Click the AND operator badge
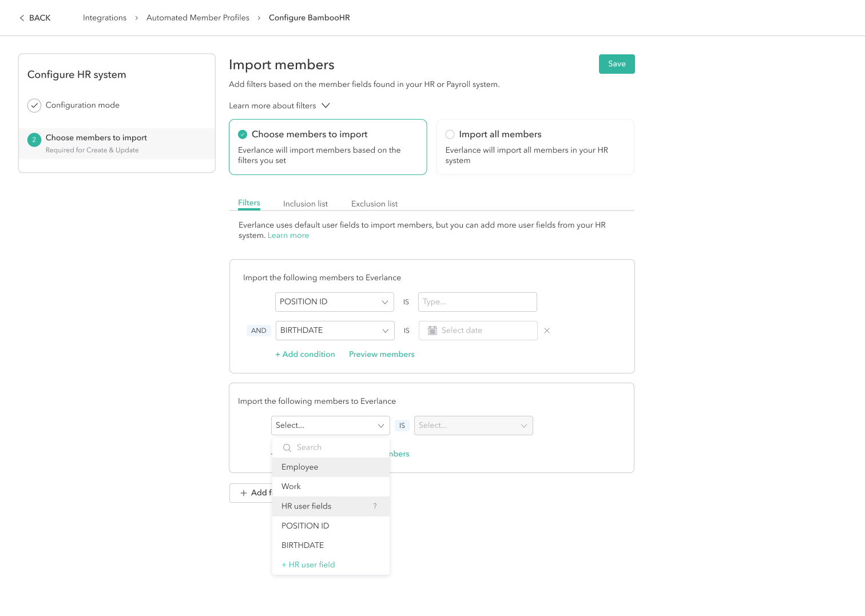This screenshot has height=616, width=865. point(259,331)
